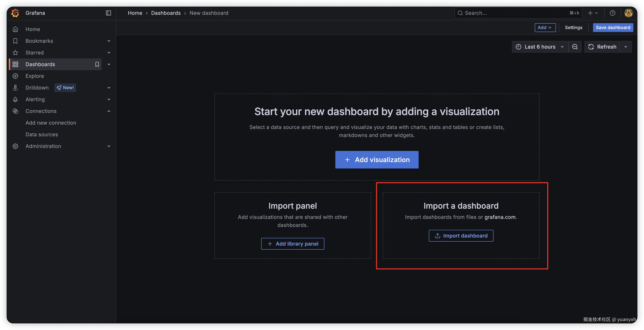
Task: Click the Import dashboard button
Action: tap(461, 235)
